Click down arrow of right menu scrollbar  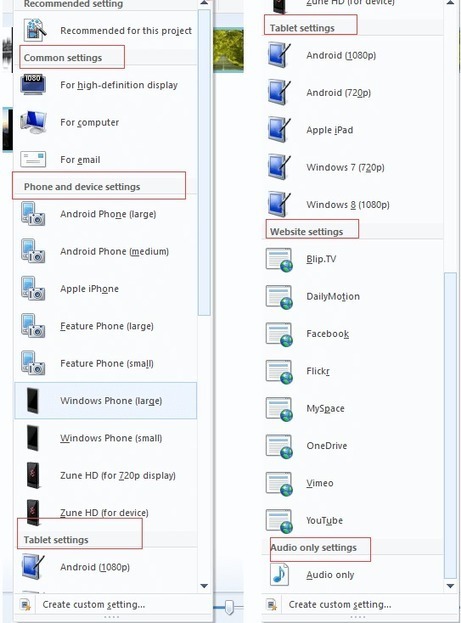pos(450,586)
